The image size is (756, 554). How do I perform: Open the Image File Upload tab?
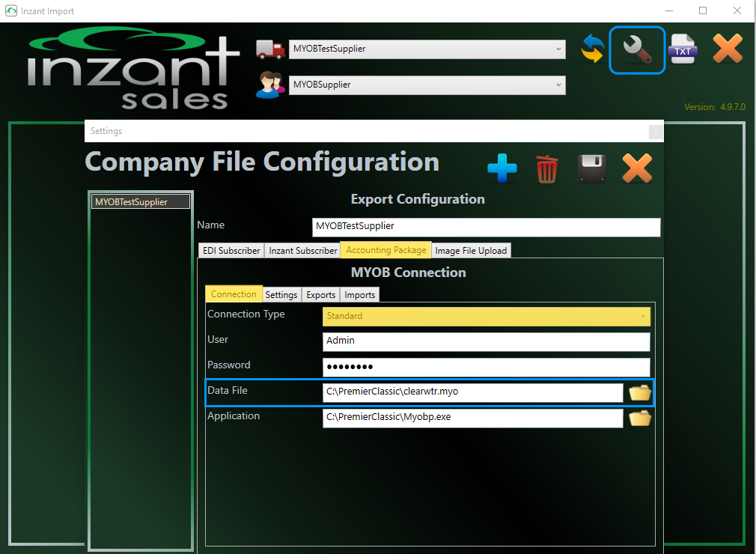point(471,251)
